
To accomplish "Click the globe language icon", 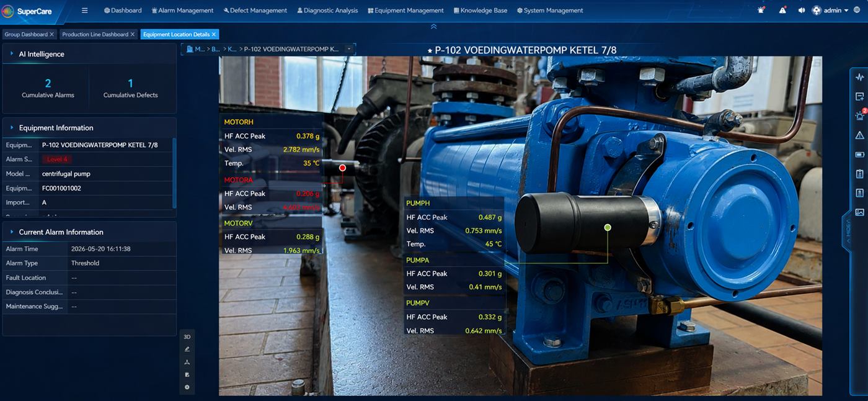I will coord(857,11).
